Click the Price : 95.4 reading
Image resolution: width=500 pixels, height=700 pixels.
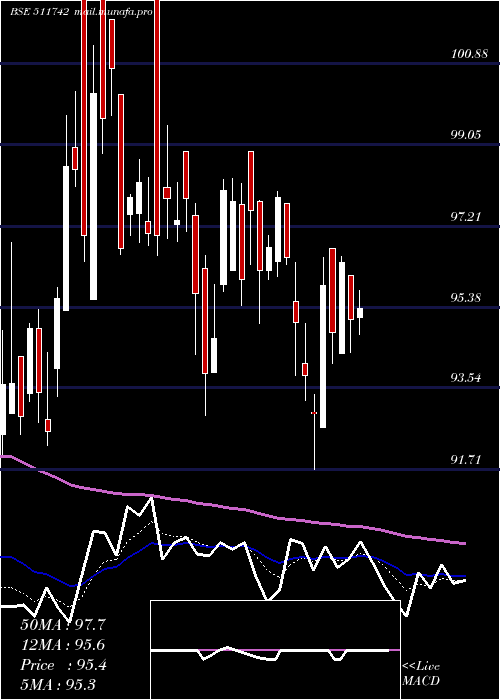(63, 665)
